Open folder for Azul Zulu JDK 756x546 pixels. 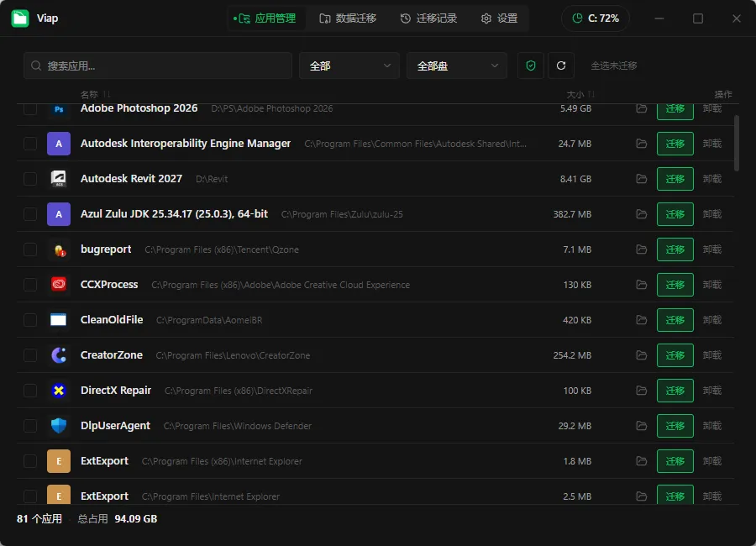tap(641, 214)
